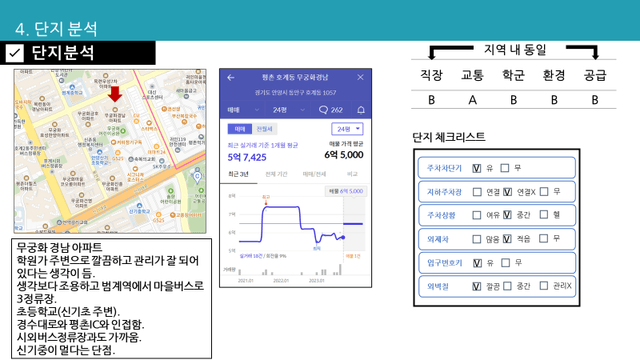Select the B grade under 직장

[x=431, y=100]
